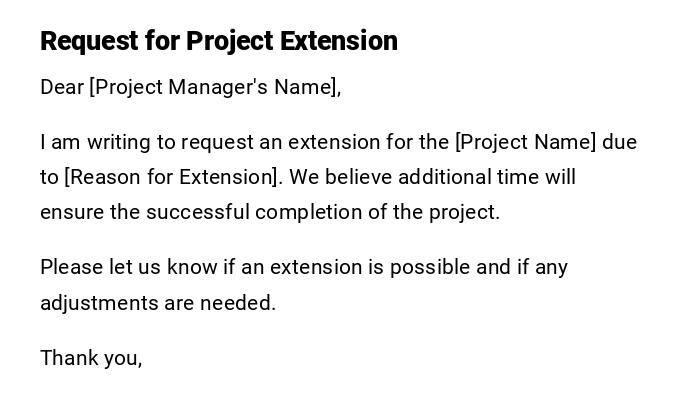Select the [Project Manager's Name] placeholder

(x=215, y=87)
